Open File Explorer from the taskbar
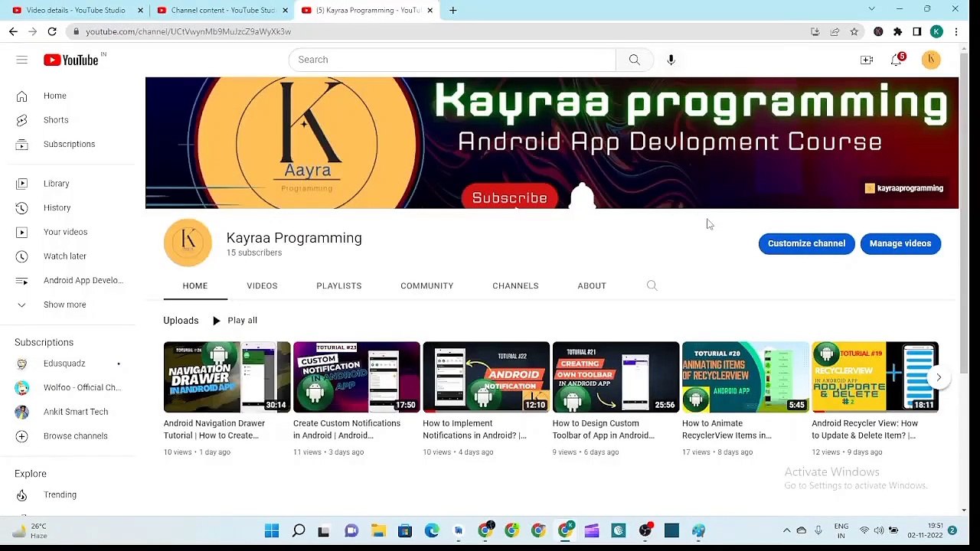Screen dimensions: 980x551 tap(378, 530)
